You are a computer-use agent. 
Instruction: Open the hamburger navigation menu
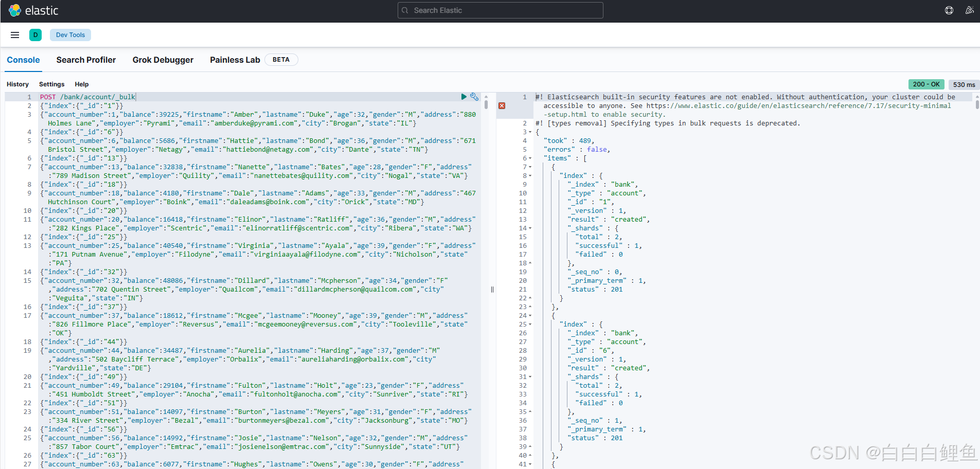(x=14, y=34)
